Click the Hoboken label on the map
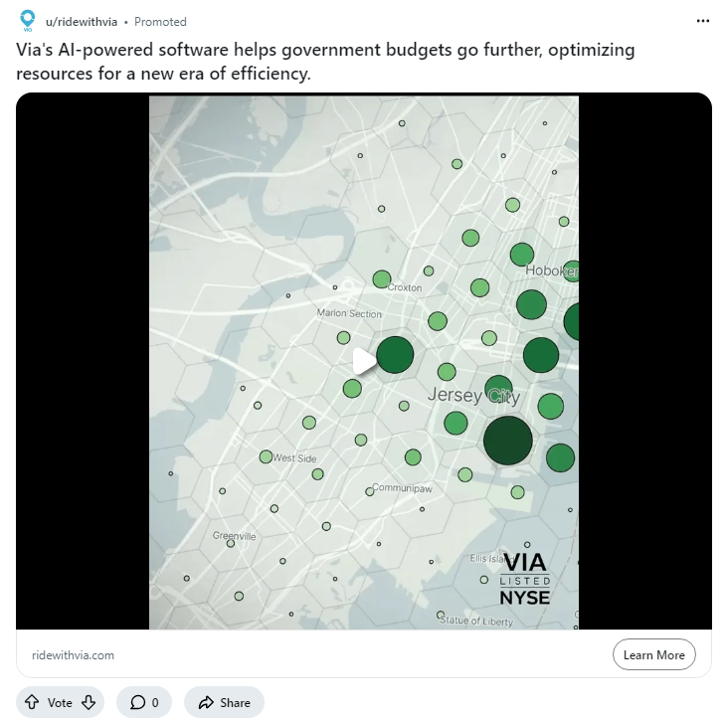The height and width of the screenshot is (721, 728). pos(550,270)
